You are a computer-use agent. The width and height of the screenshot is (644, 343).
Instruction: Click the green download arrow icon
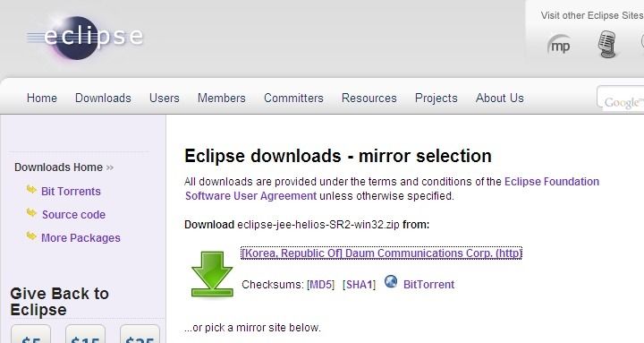[x=212, y=274]
